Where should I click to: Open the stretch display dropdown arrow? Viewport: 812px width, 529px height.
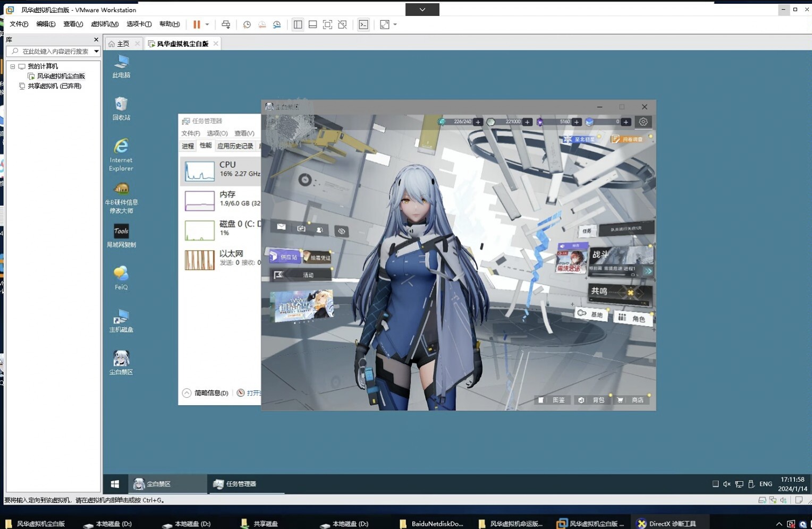pyautogui.click(x=395, y=24)
